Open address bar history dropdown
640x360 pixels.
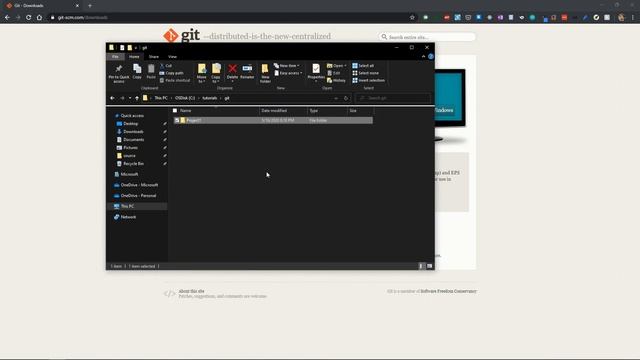[x=336, y=98]
